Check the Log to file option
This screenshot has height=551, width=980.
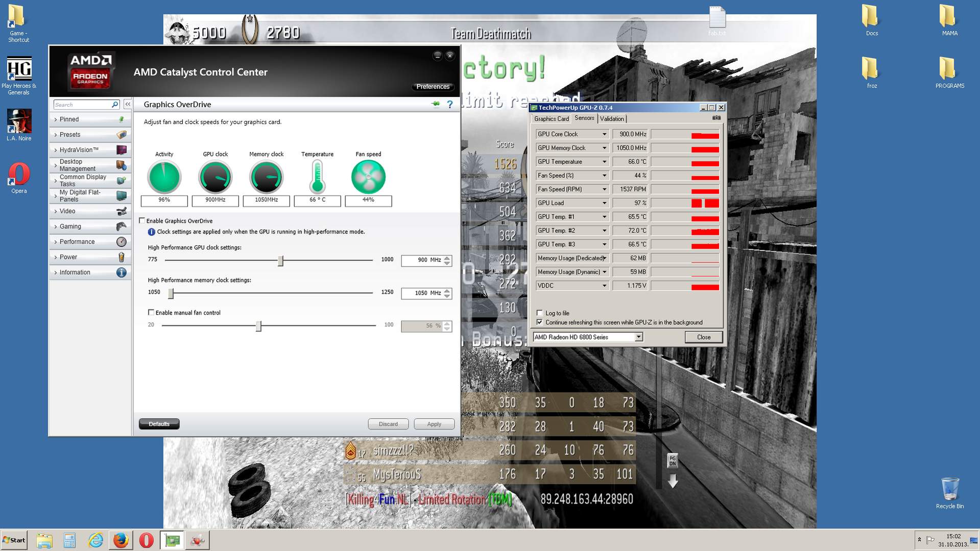point(540,313)
